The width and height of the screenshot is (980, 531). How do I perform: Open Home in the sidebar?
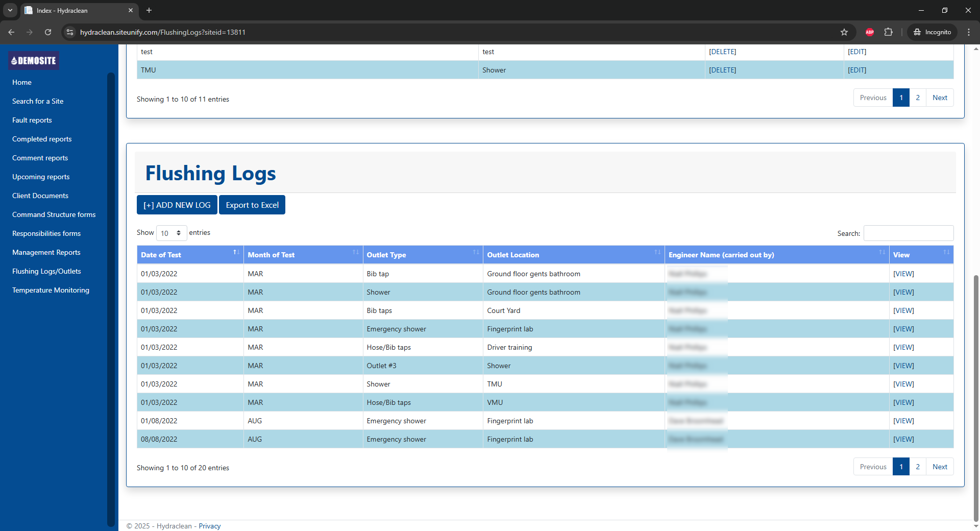(22, 82)
